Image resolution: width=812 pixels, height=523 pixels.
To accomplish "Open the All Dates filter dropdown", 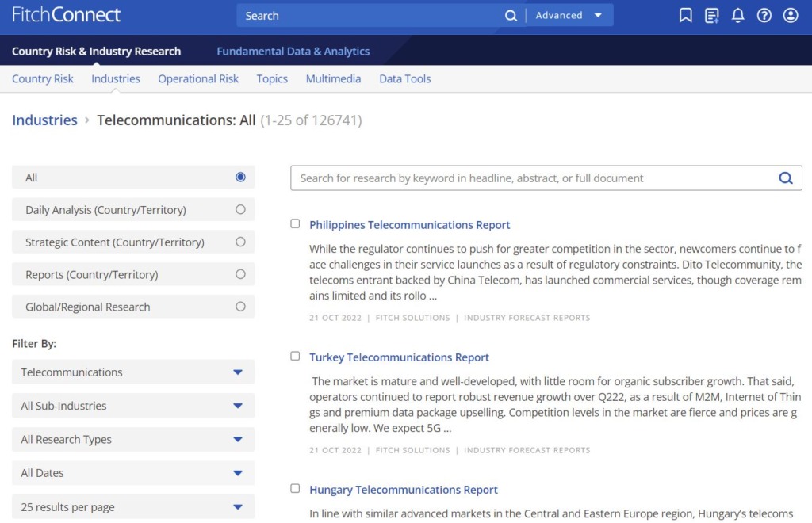I will pyautogui.click(x=133, y=473).
